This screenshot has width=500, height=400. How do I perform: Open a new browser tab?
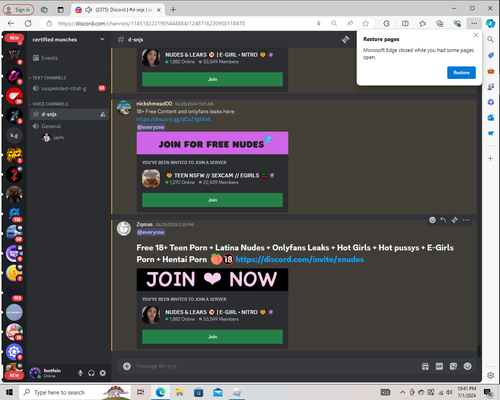[x=173, y=10]
